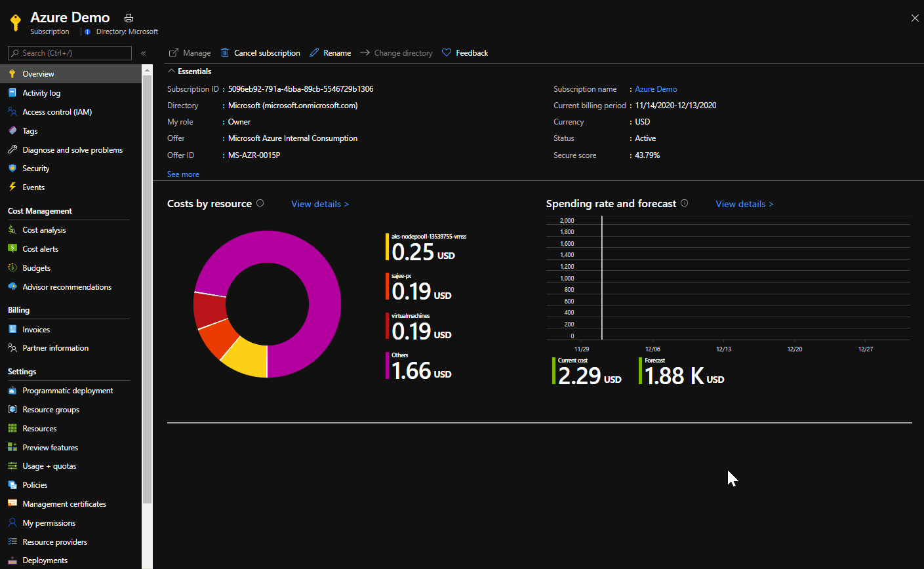
Task: Click the billing period 11/14/2020-12/13/2020 value
Action: coord(675,106)
